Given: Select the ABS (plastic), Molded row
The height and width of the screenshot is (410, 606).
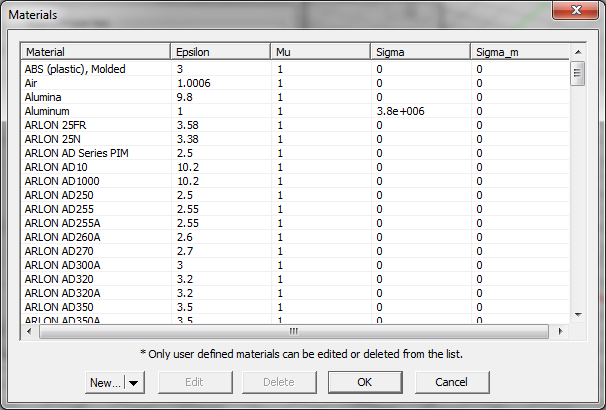Looking at the screenshot, I should point(295,69).
